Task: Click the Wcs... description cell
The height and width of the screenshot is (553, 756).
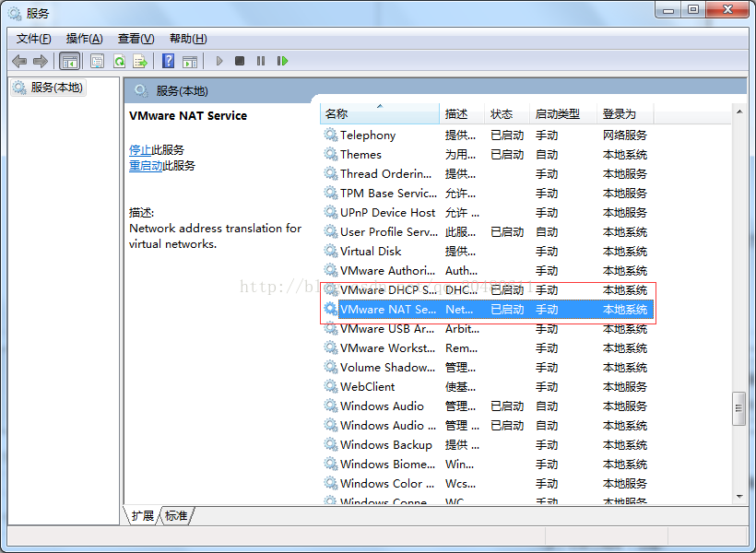Action: 460,484
